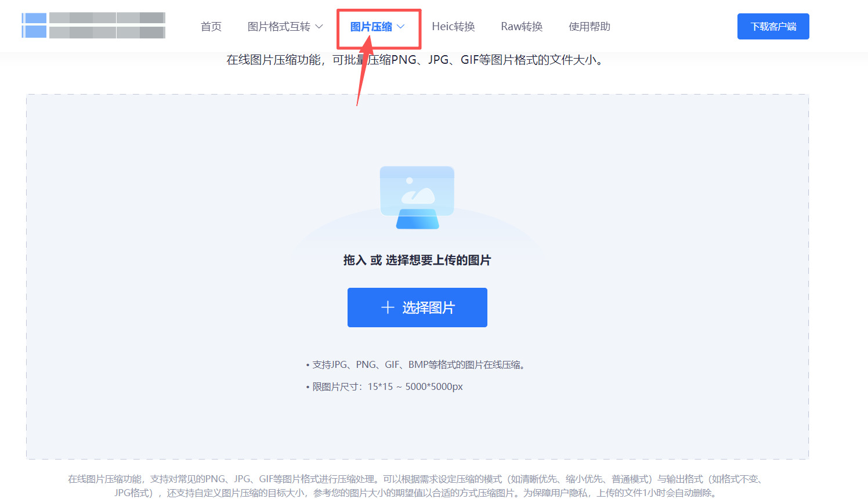Click the chevron next to 图片格式互转
The width and height of the screenshot is (868, 499).
tap(320, 26)
